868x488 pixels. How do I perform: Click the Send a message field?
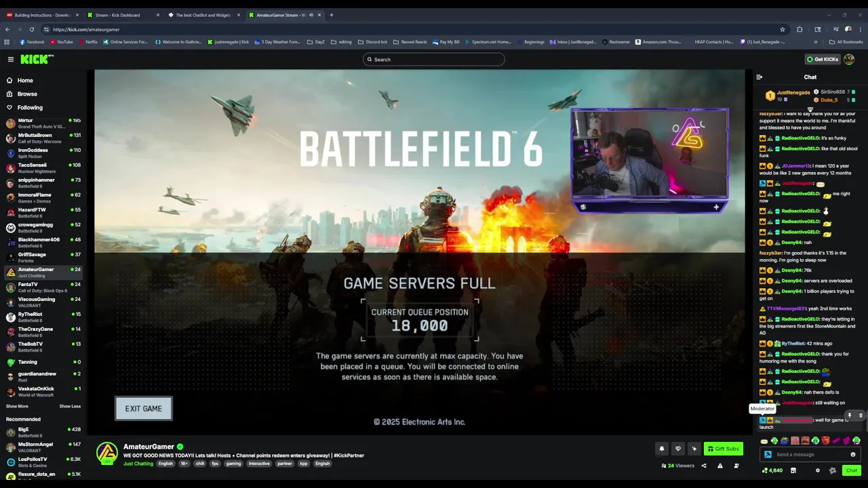pyautogui.click(x=810, y=455)
